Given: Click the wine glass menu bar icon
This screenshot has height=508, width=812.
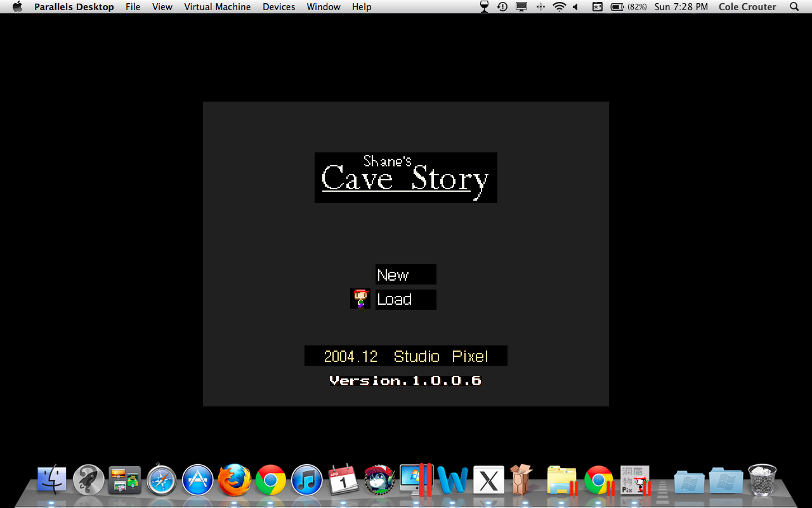Looking at the screenshot, I should [x=484, y=7].
